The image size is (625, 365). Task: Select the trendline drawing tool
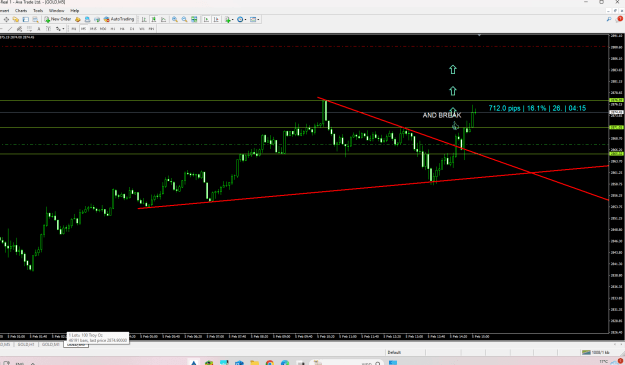pos(10,29)
